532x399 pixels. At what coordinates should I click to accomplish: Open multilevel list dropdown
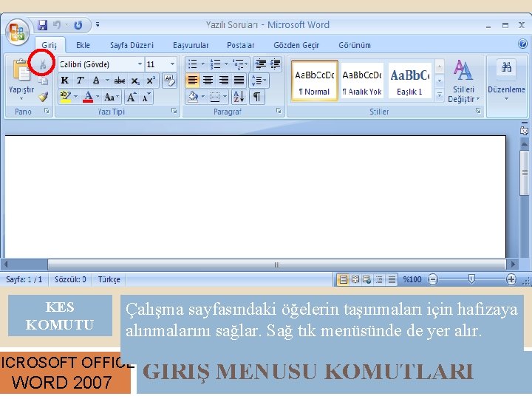click(246, 64)
